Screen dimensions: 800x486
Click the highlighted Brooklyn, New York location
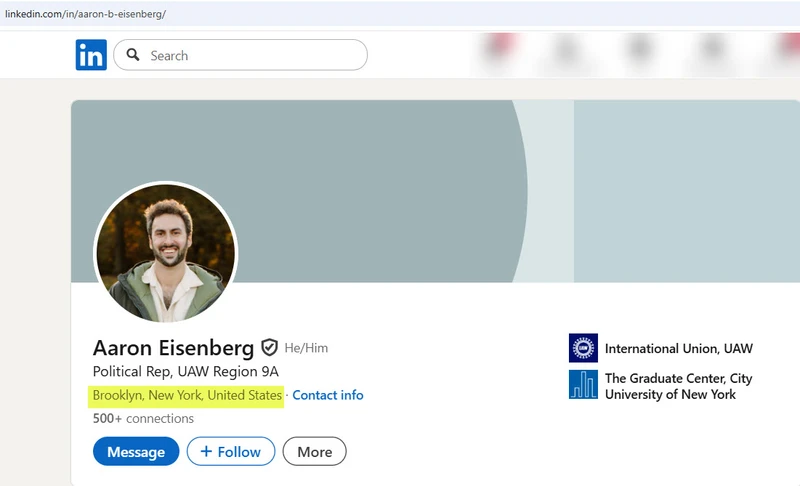point(187,395)
